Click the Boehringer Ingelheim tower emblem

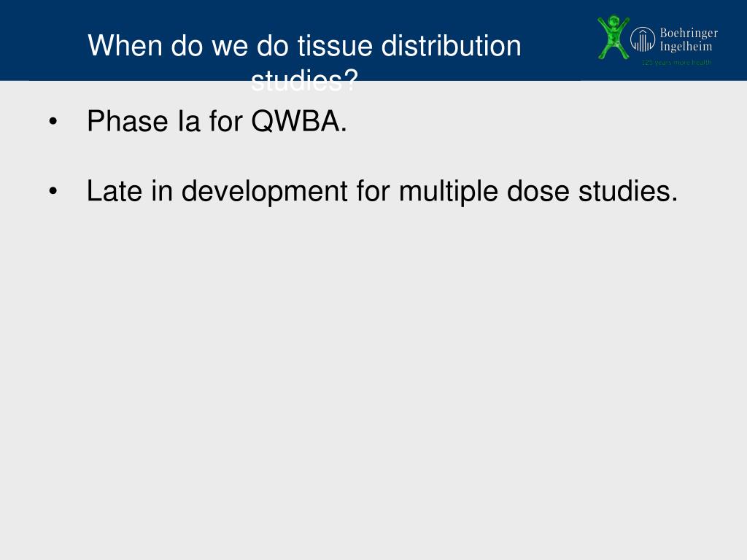pos(643,39)
